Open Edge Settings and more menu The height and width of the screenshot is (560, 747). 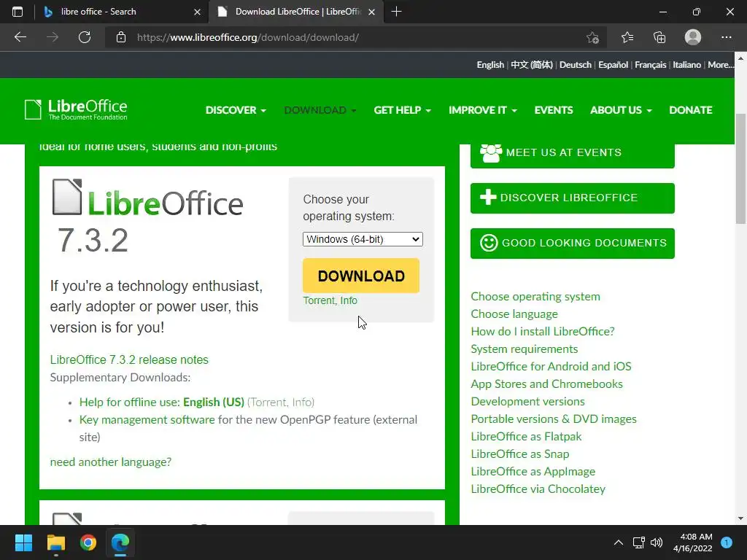[x=726, y=37]
